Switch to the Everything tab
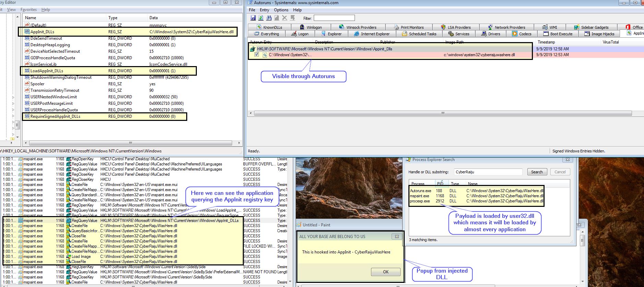The image size is (644, 287). [x=266, y=34]
